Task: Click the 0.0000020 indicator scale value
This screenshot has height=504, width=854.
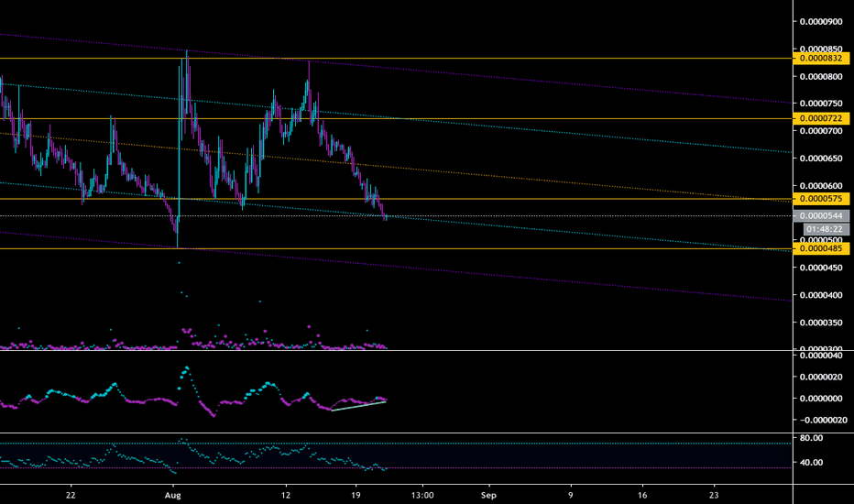Action: [x=821, y=377]
